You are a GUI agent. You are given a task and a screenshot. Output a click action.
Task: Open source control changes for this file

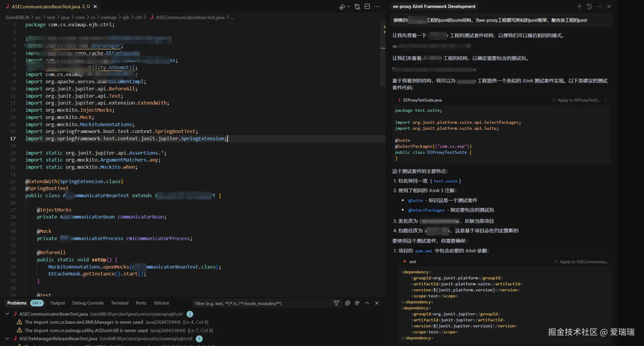tap(357, 7)
